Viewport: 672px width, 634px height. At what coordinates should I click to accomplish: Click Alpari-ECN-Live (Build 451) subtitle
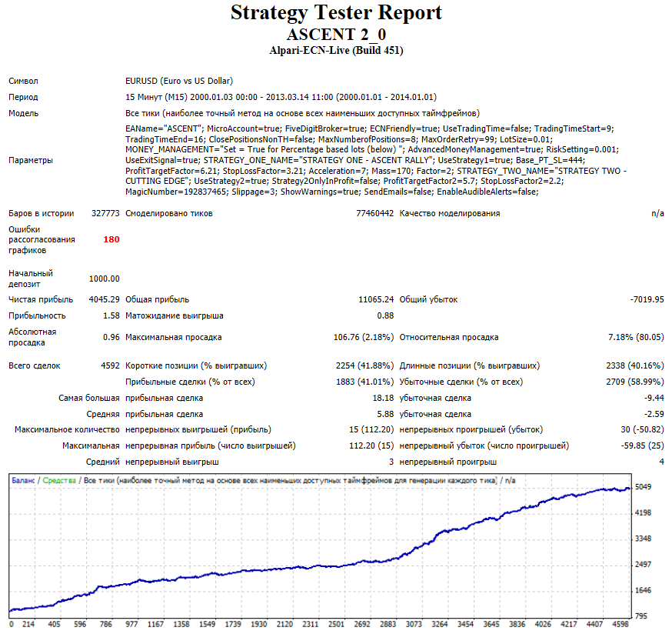pos(336,51)
